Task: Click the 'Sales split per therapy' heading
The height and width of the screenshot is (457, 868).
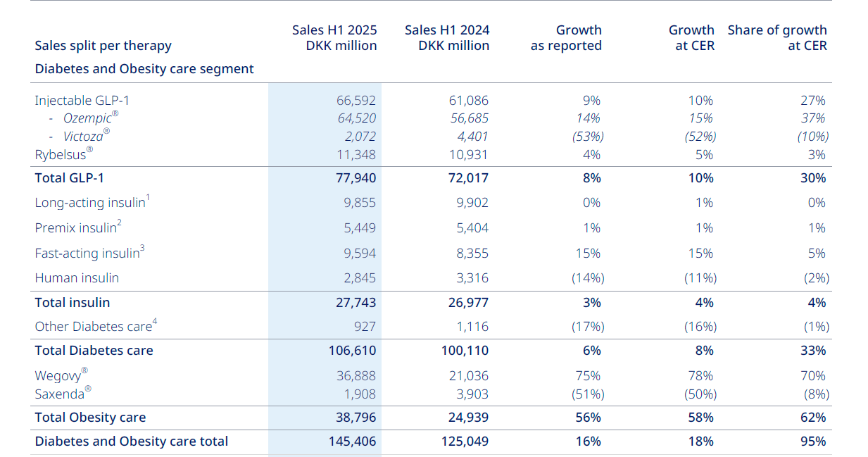Action: tap(103, 46)
